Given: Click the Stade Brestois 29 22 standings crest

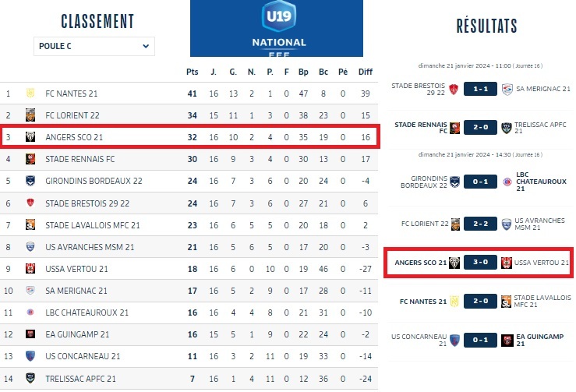Looking at the screenshot, I should [x=30, y=203].
